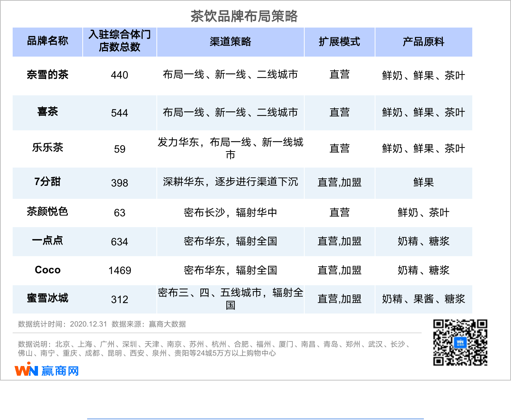Select the 扩展模式 column header
This screenshot has height=420, width=511.
pyautogui.click(x=339, y=42)
